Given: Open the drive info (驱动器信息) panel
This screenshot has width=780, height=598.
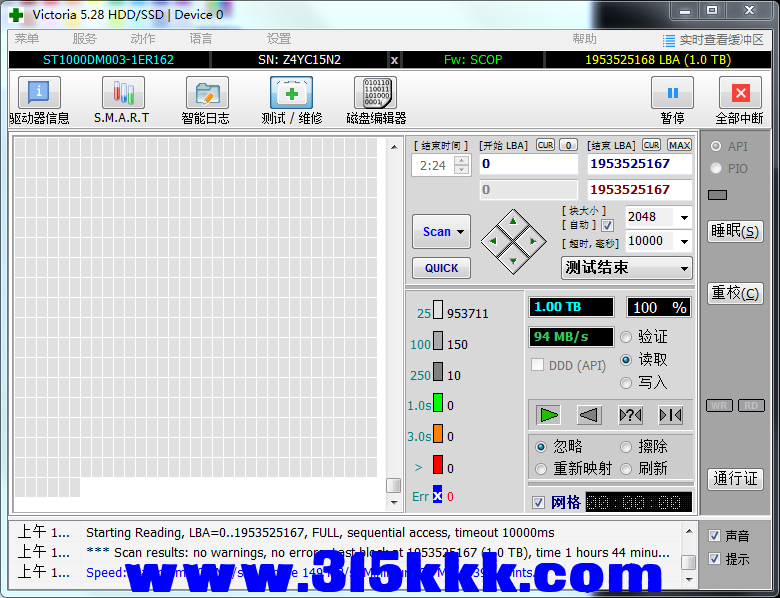Looking at the screenshot, I should coord(39,93).
